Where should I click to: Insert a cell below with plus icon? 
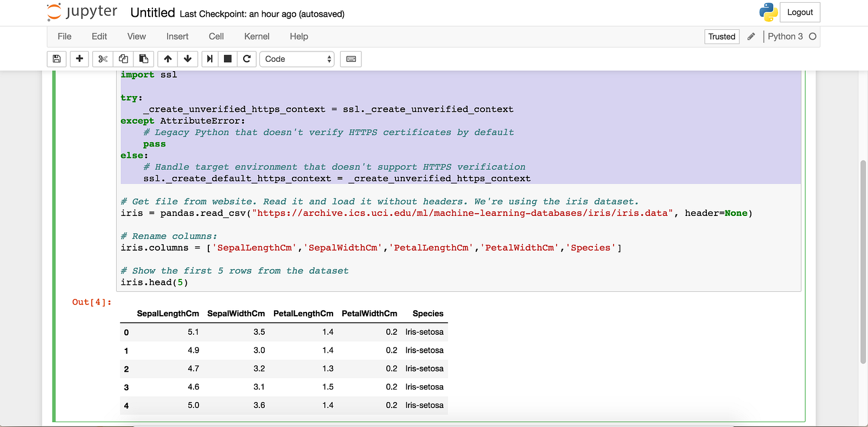coord(79,59)
